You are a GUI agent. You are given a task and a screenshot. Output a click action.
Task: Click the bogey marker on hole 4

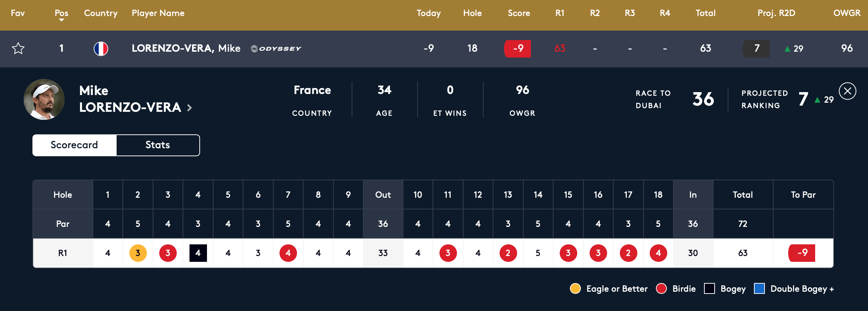[198, 253]
